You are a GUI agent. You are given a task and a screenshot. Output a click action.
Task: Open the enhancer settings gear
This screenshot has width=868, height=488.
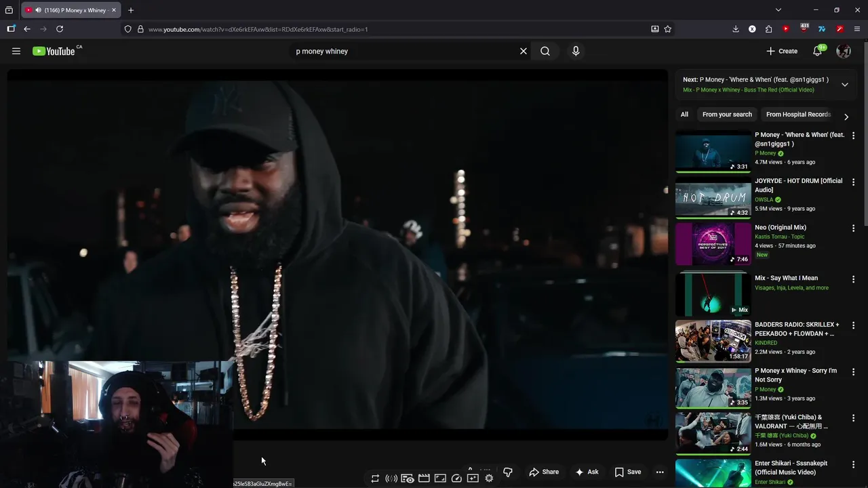(x=489, y=479)
